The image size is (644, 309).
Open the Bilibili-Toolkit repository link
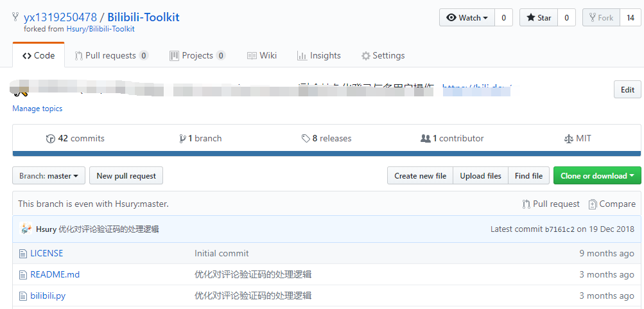click(143, 17)
